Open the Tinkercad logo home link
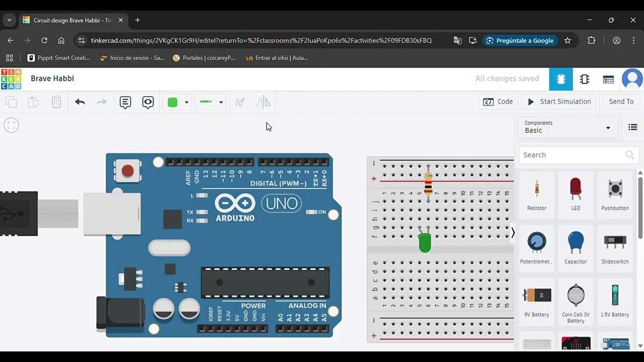Image resolution: width=644 pixels, height=362 pixels. click(x=11, y=79)
